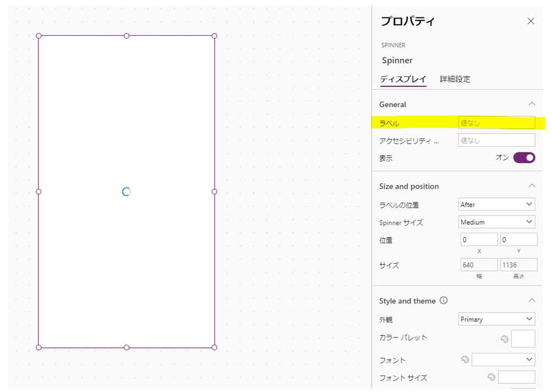Open the 外観 dropdown showing Primary
This screenshot has height=392, width=552.
coord(496,319)
